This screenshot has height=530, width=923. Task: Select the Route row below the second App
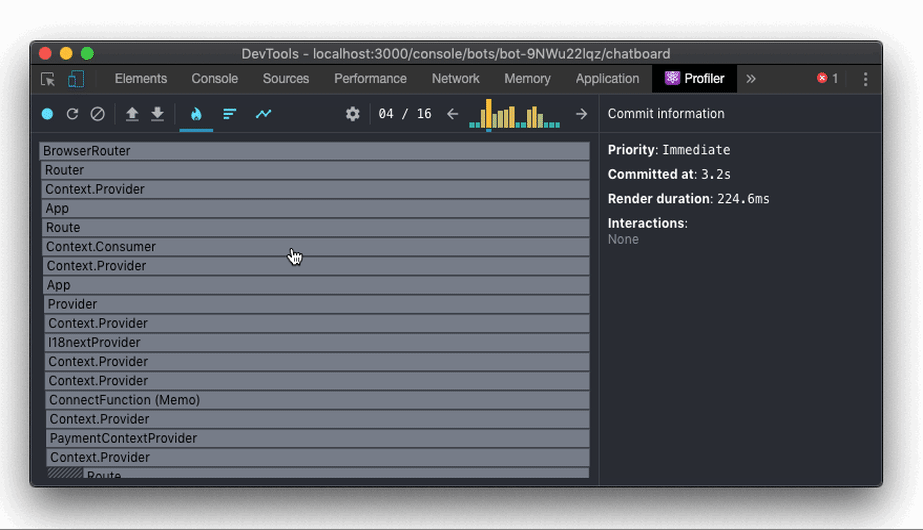(x=337, y=473)
